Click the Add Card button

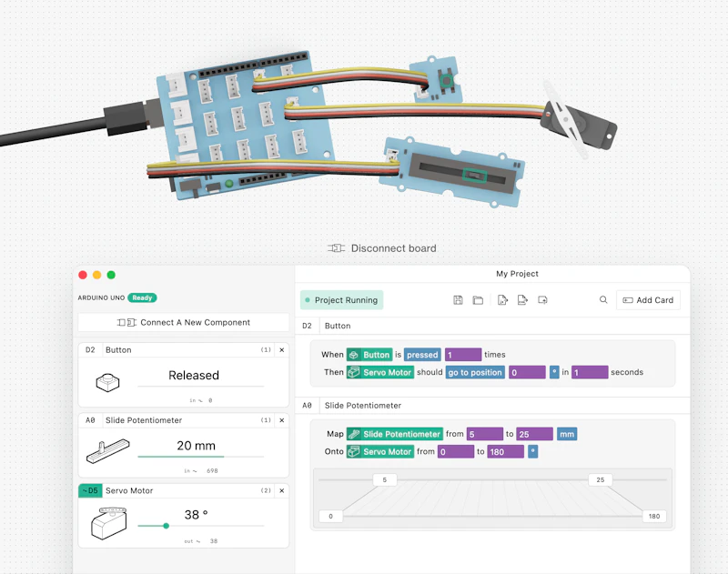point(648,300)
